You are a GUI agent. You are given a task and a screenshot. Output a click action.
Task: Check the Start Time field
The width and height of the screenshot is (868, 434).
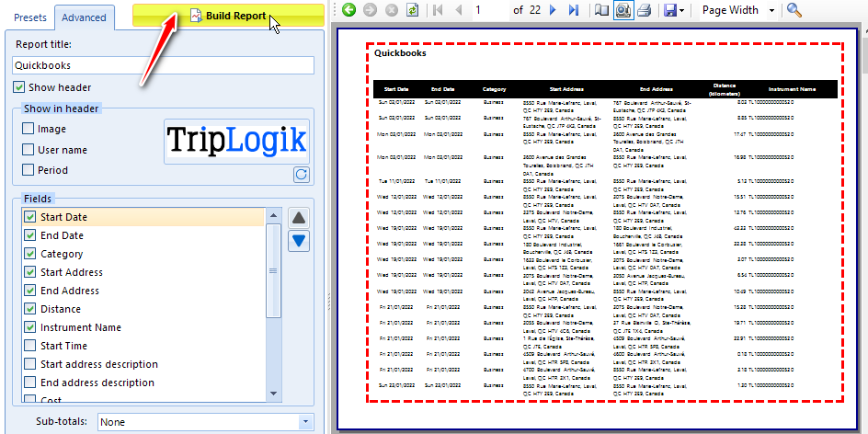(x=30, y=346)
